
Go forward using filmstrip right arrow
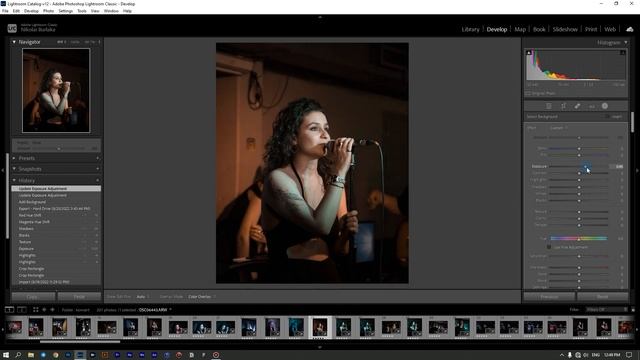coord(52,310)
